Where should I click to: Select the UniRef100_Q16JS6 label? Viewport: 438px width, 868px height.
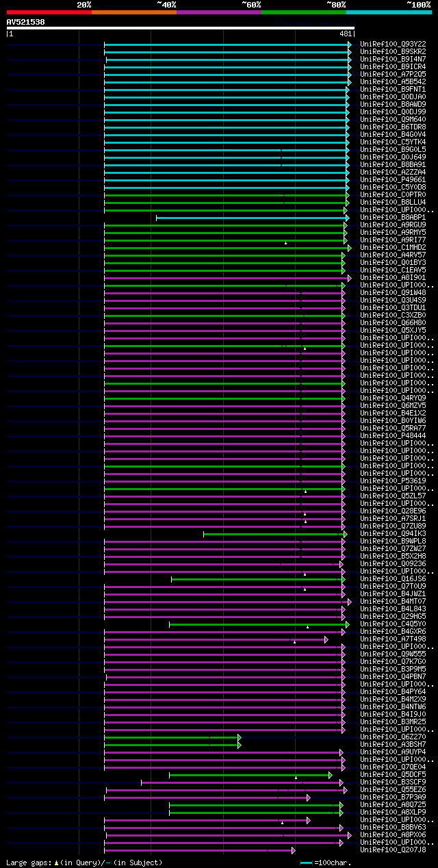(x=393, y=578)
